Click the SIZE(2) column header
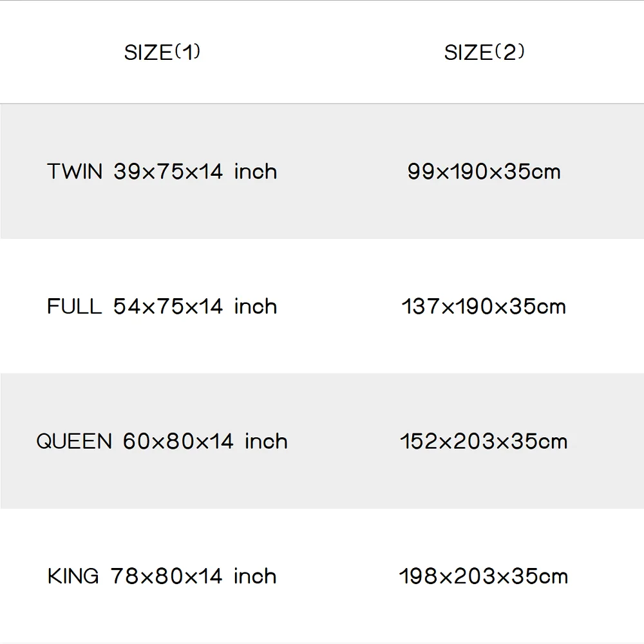This screenshot has width=644, height=644. pyautogui.click(x=484, y=53)
